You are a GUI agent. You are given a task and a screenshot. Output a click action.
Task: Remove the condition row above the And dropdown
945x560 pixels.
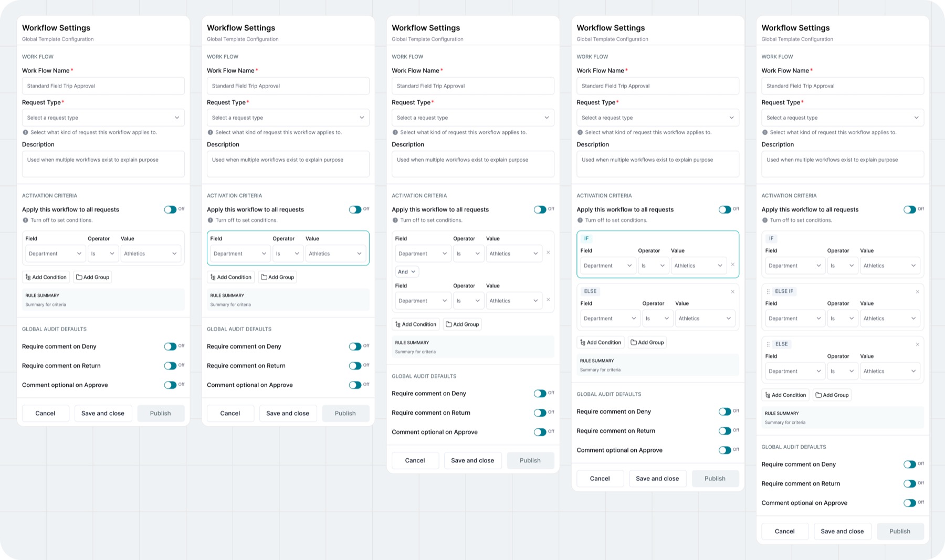tap(548, 252)
